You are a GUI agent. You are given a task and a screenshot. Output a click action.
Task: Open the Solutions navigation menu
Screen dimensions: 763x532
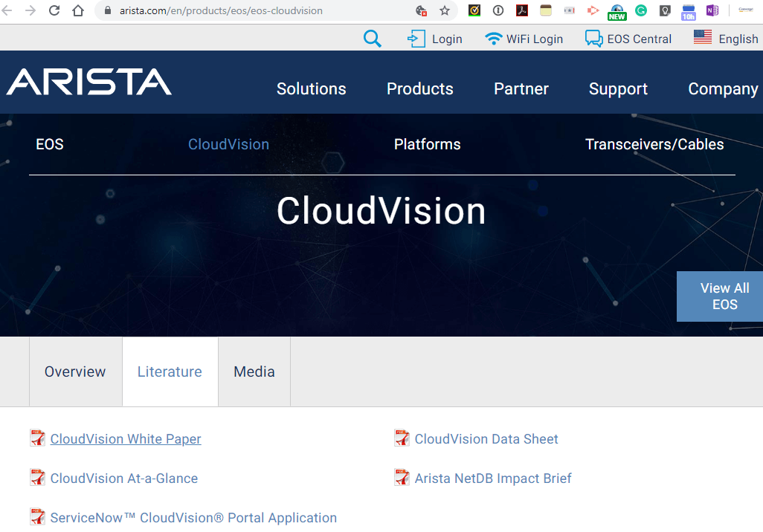pos(311,88)
